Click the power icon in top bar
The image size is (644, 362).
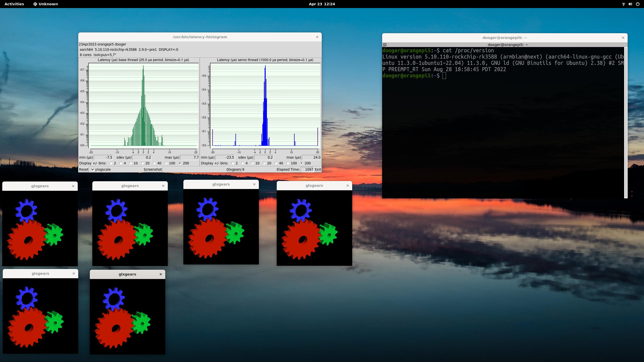(638, 4)
